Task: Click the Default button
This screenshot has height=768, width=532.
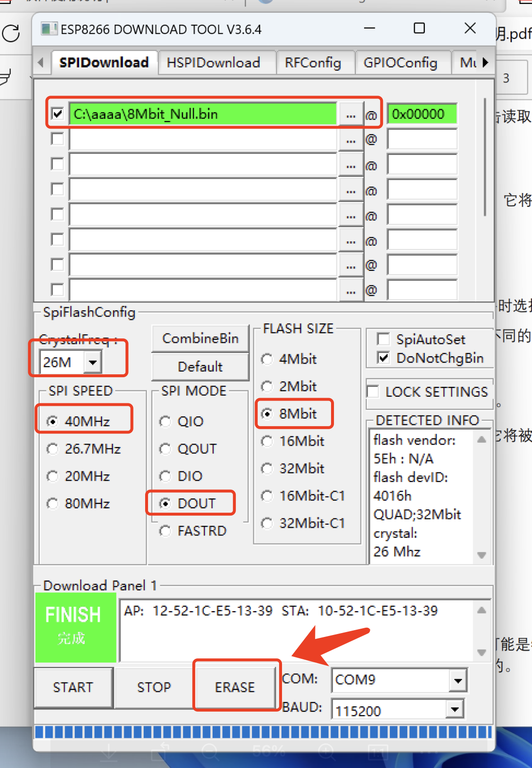Action: [200, 367]
